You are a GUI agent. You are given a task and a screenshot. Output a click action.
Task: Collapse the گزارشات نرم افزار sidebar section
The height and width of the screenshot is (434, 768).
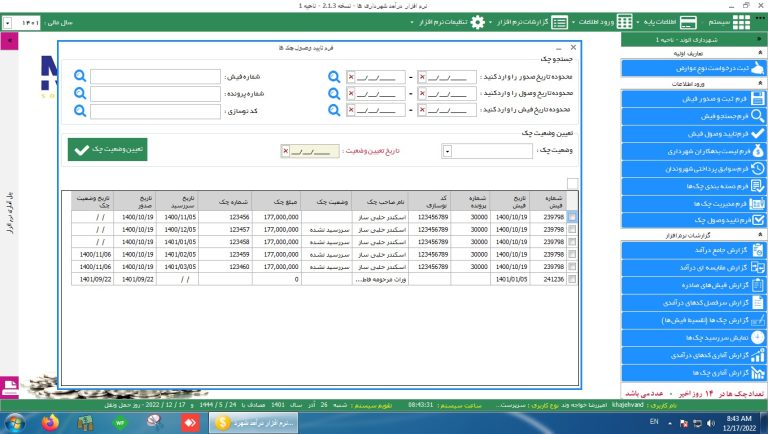pos(759,233)
